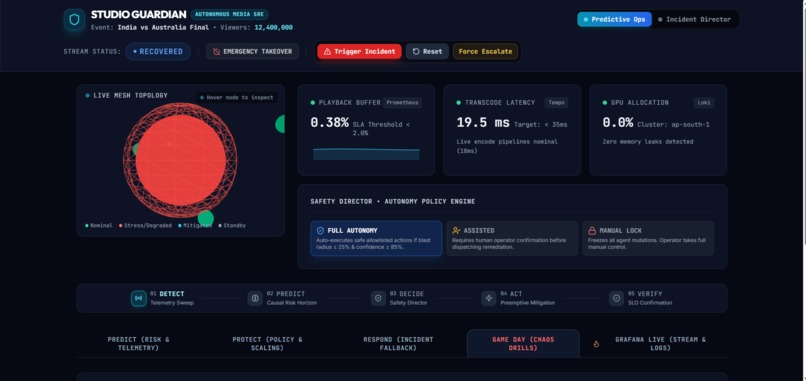
Task: Click the 0.0% GPU allocation value
Action: pyautogui.click(x=618, y=123)
